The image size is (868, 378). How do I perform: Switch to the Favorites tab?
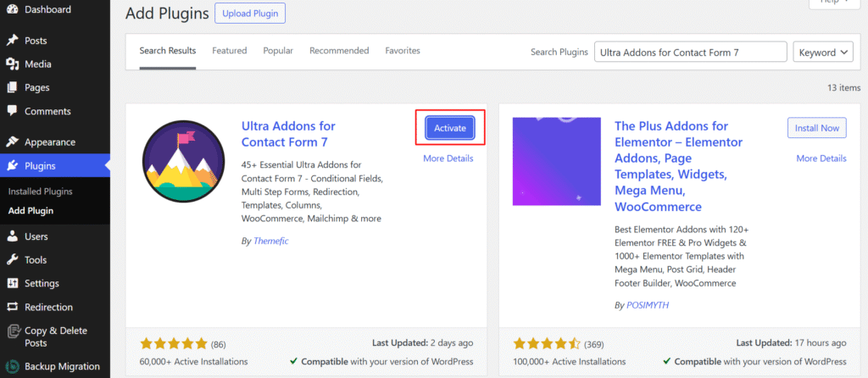click(403, 50)
